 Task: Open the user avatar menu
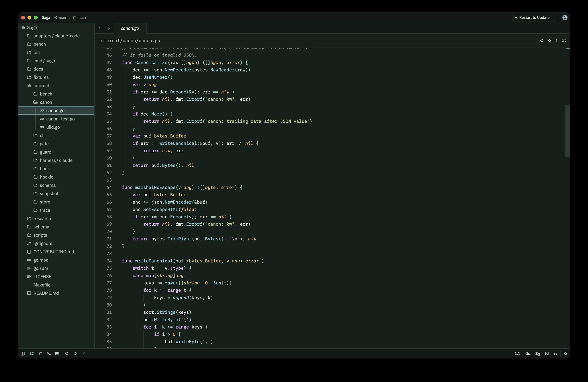point(565,18)
